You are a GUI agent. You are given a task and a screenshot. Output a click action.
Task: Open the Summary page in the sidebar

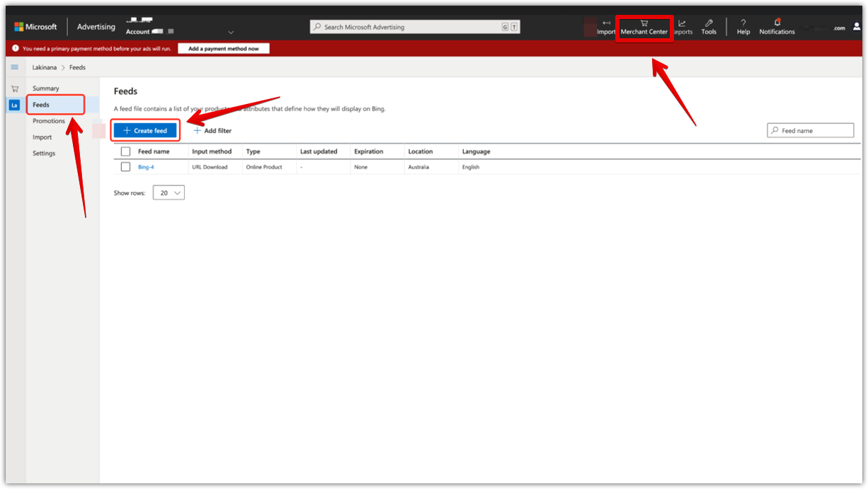(x=46, y=88)
